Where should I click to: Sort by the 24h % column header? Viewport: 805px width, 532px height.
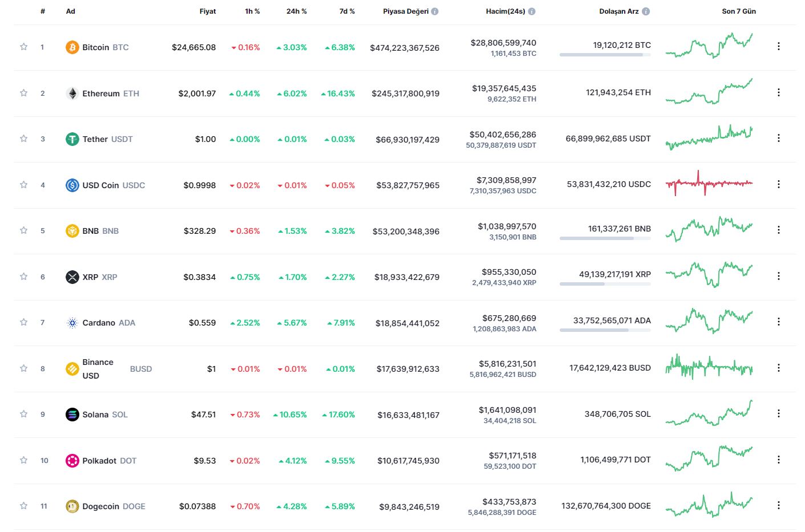[296, 11]
